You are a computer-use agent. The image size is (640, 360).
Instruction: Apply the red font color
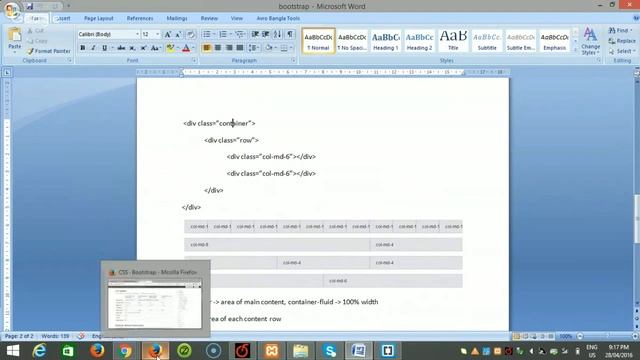point(186,48)
